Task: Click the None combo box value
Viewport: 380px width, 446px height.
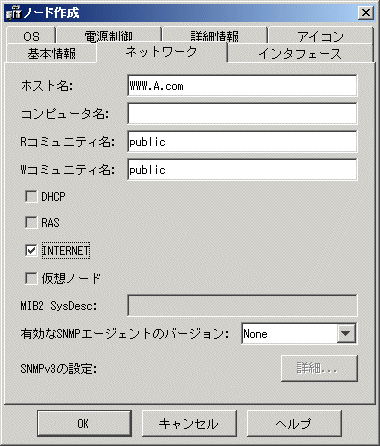Action: [x=289, y=333]
